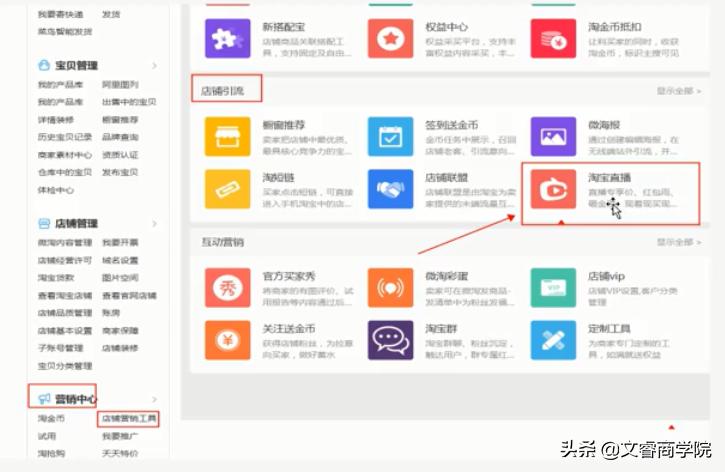The image size is (725, 472).
Task: Click the 营销中心 megaphone icon in sidebar
Action: 44,398
